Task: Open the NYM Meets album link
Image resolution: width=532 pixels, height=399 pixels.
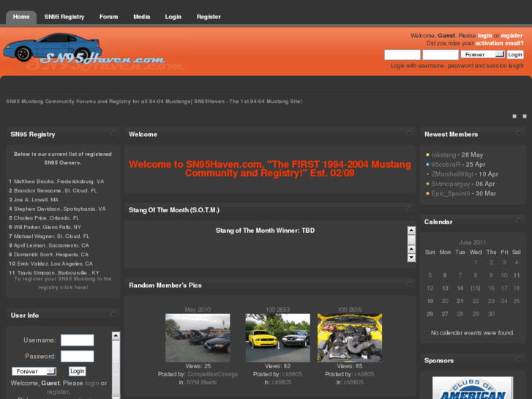Action: pos(201,382)
